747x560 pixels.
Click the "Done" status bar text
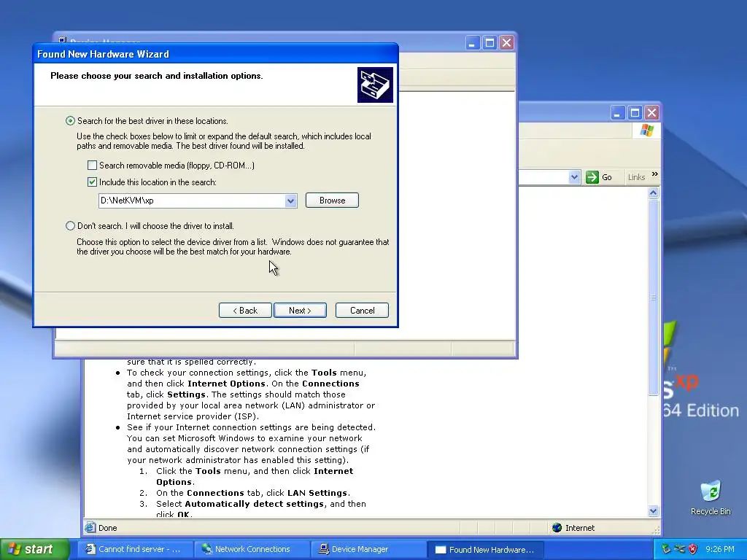108,528
